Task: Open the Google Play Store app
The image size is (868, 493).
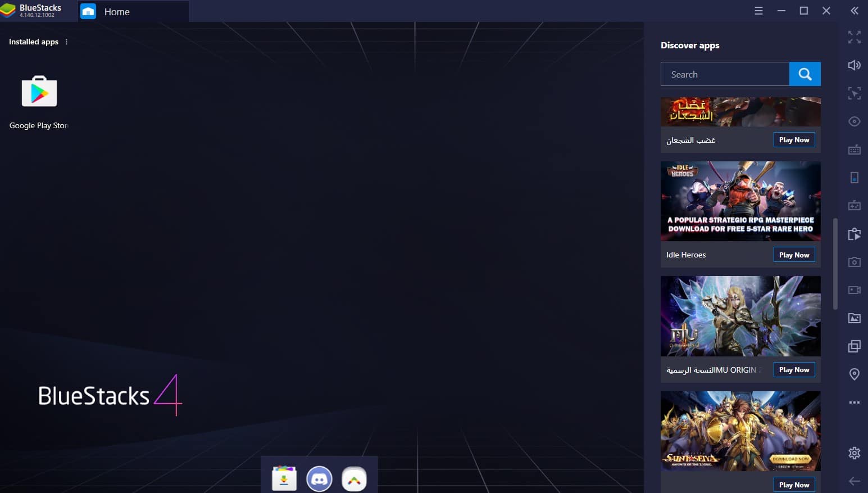Action: pos(39,92)
